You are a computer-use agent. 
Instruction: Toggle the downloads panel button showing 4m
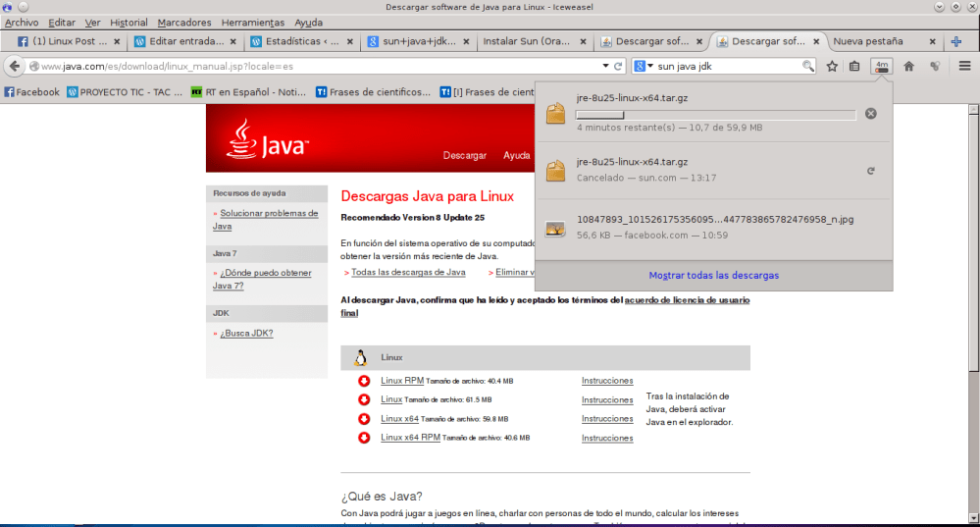click(x=881, y=66)
